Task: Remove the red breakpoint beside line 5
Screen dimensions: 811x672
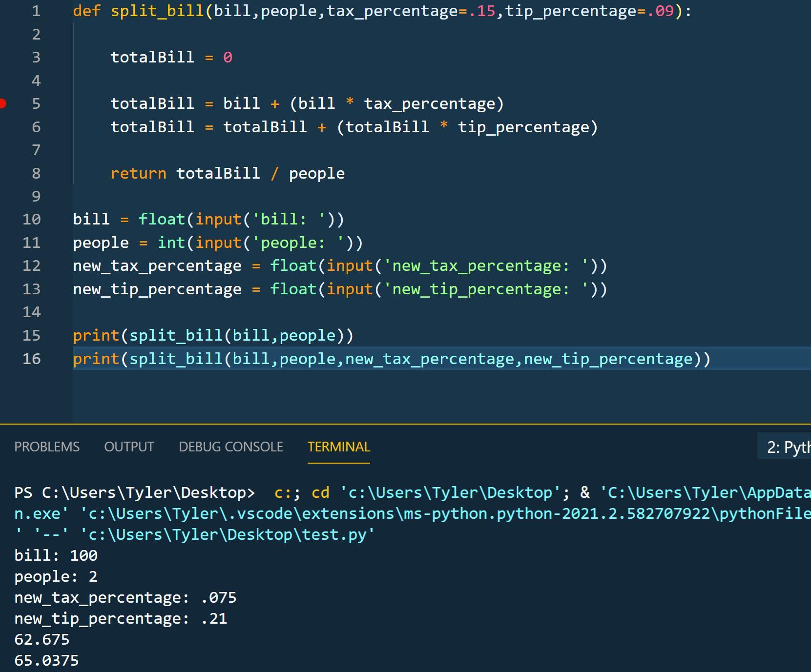Action: [x=2, y=103]
